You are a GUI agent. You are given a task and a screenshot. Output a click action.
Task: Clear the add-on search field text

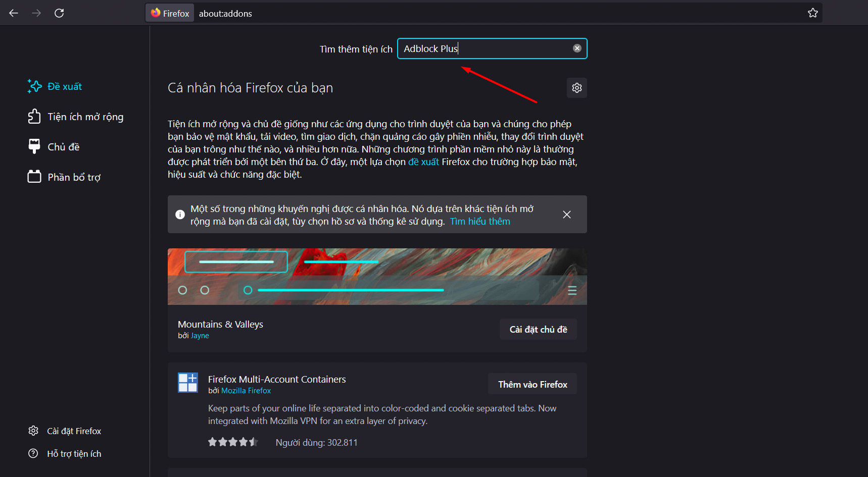tap(577, 48)
